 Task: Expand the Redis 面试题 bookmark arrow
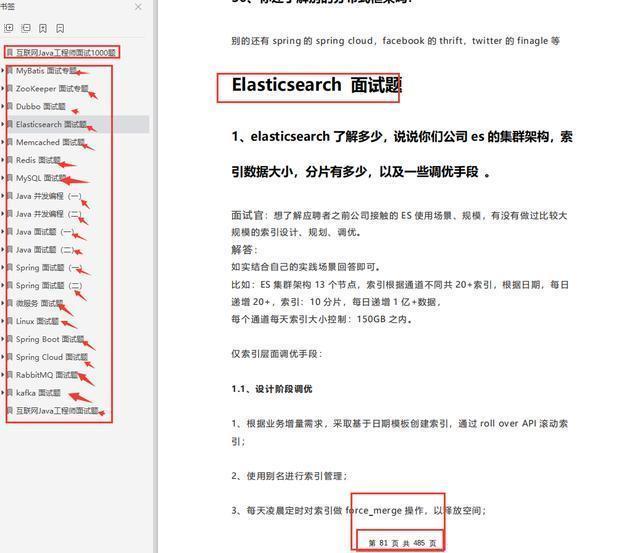pos(3,160)
